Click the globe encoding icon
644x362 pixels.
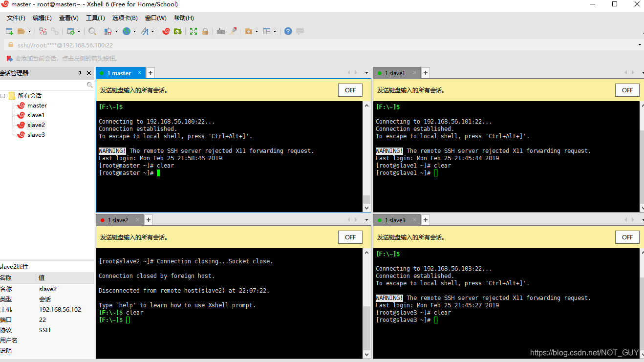[x=127, y=31]
